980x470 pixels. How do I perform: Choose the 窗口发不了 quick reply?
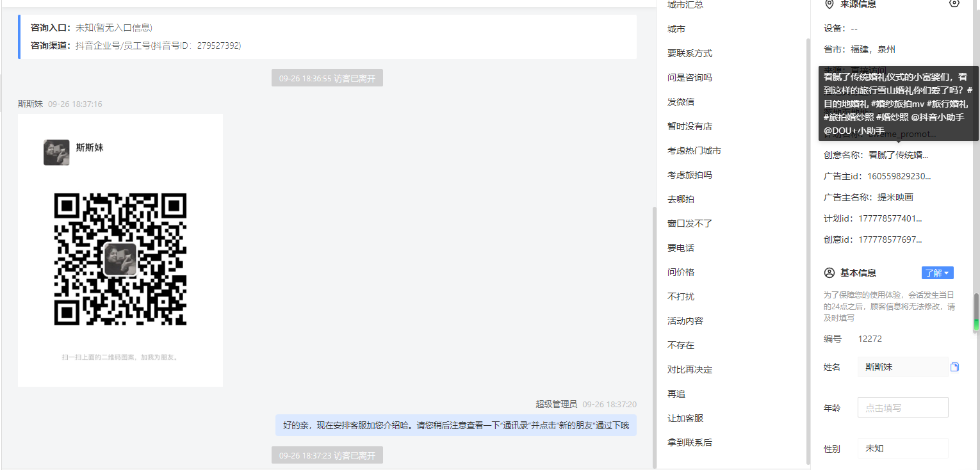pos(690,223)
